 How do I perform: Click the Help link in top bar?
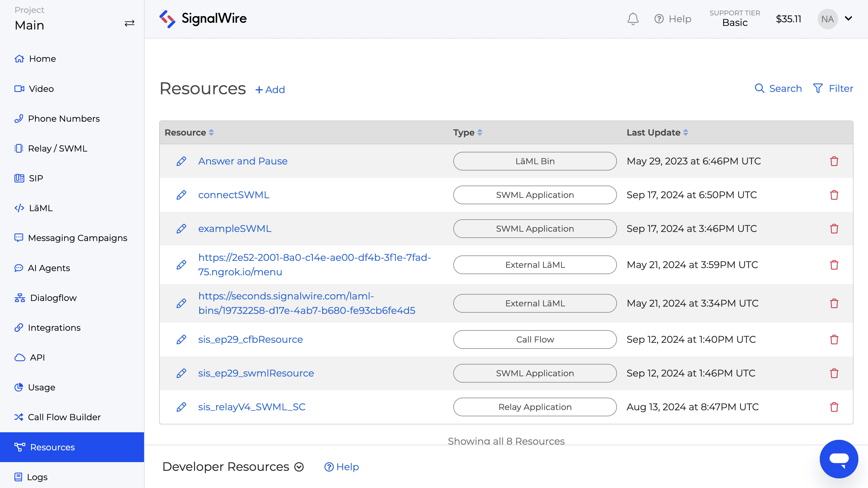[673, 19]
